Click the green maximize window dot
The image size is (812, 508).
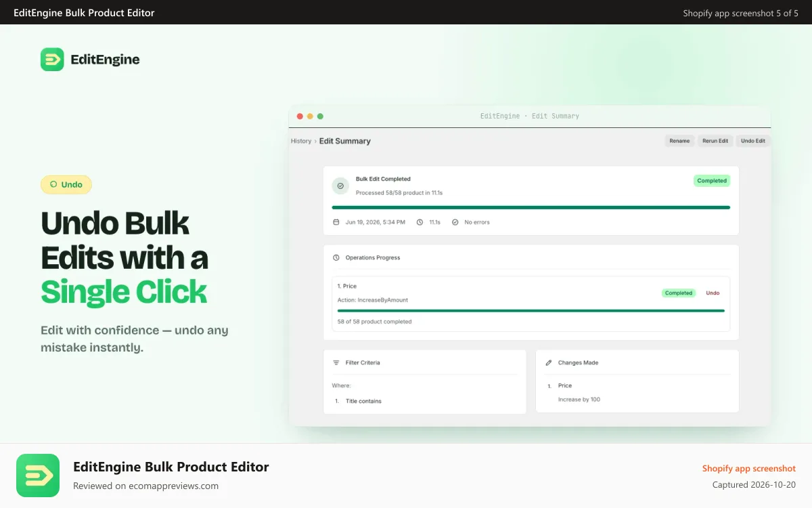click(x=320, y=117)
